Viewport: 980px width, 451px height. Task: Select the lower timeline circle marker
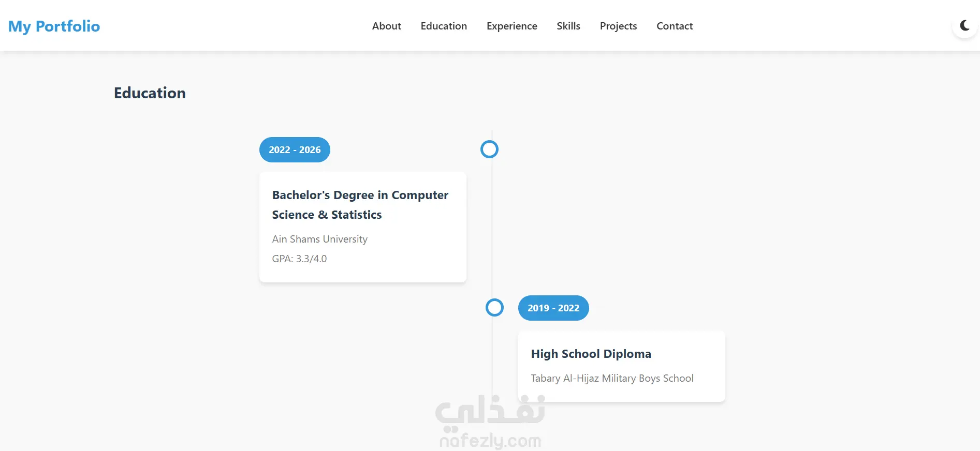tap(494, 308)
